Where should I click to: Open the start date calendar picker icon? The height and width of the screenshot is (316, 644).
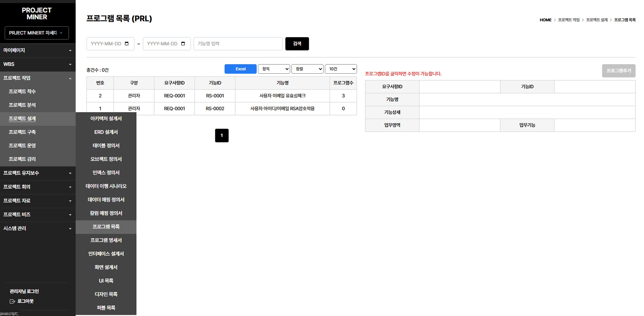126,44
